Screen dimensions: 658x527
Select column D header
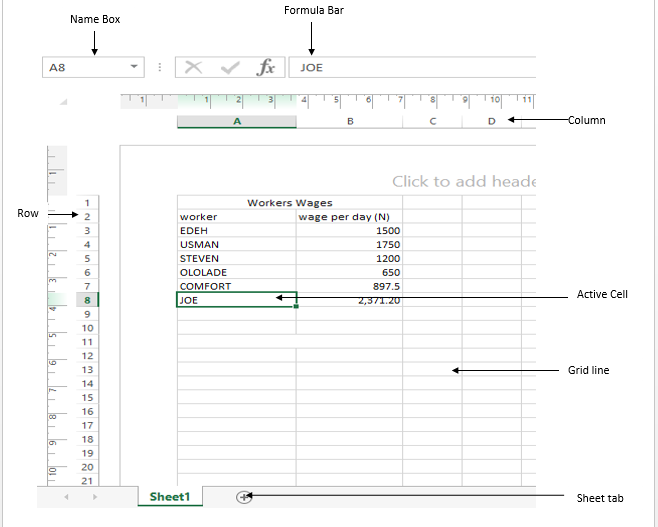pyautogui.click(x=491, y=121)
